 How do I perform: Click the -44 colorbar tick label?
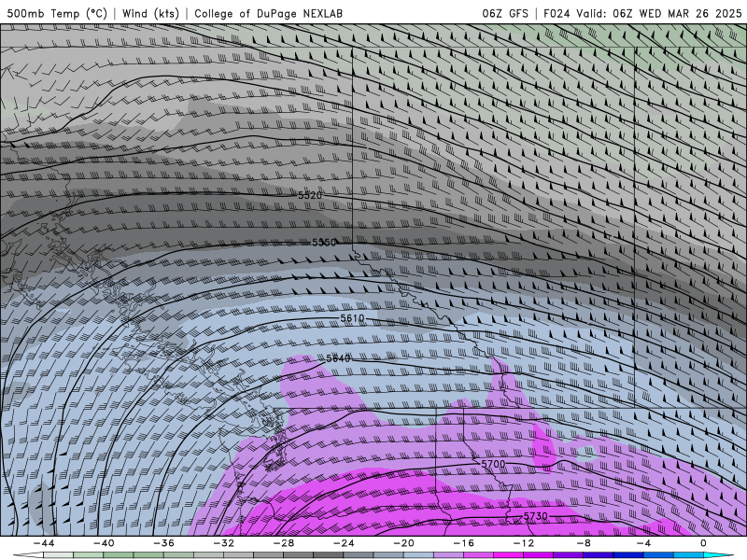point(44,543)
